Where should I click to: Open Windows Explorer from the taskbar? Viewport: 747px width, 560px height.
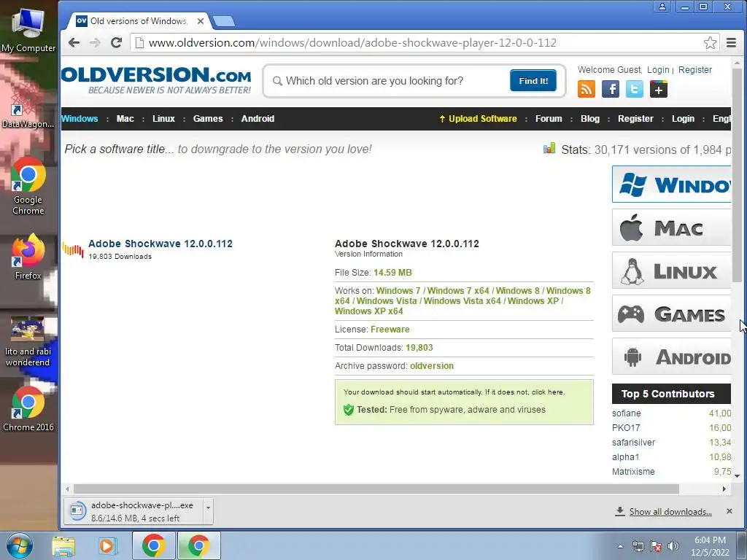pos(63,545)
